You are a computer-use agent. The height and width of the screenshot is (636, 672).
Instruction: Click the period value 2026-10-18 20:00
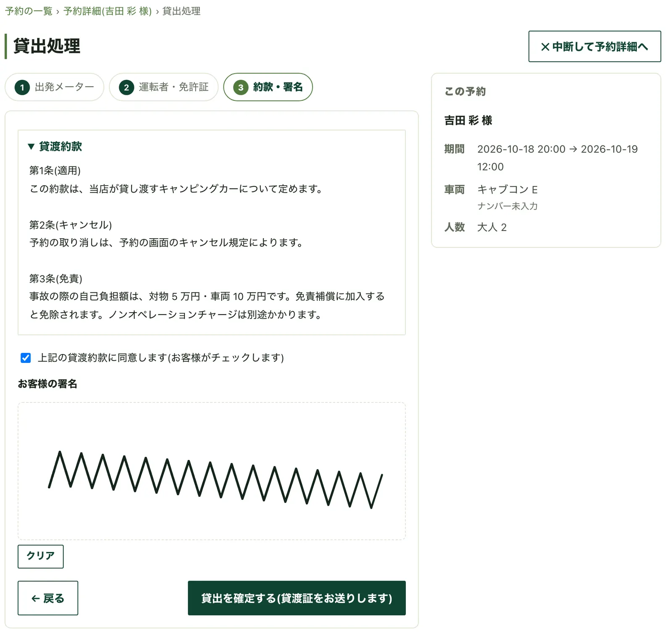521,149
